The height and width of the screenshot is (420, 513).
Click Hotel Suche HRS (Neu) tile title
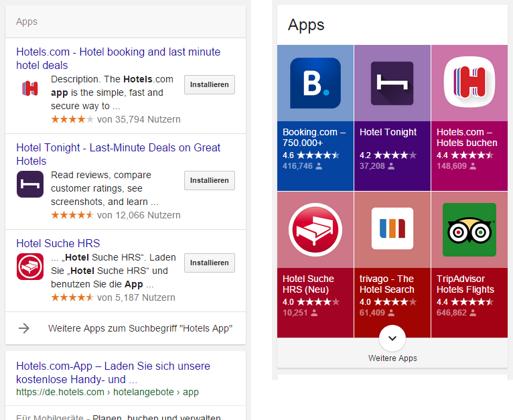point(308,284)
